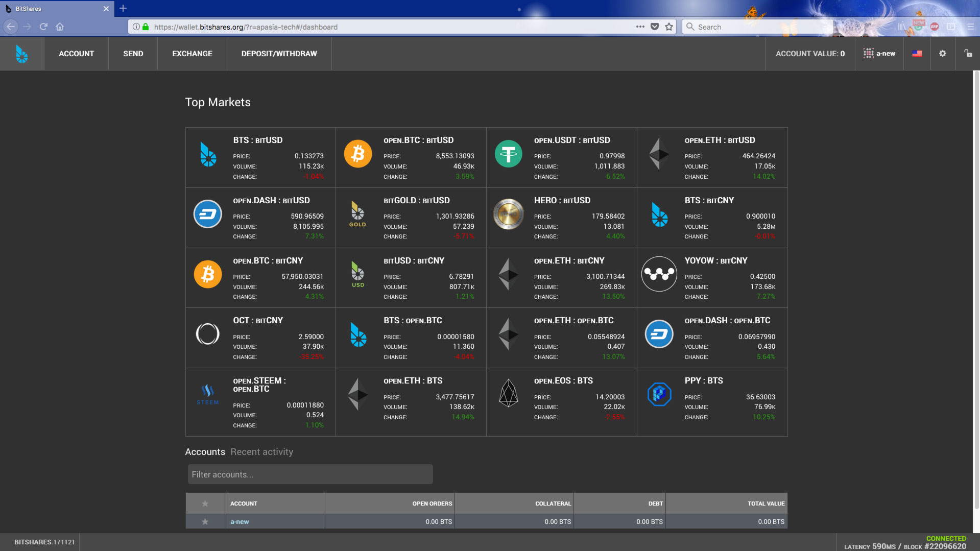Click the block #22096620 status text
980x551 pixels.
[x=935, y=546]
